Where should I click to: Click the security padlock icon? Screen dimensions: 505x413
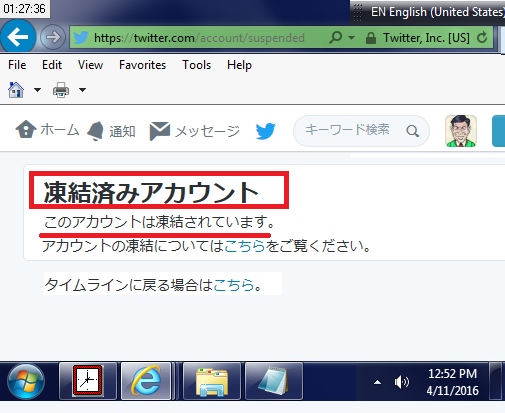(x=371, y=38)
